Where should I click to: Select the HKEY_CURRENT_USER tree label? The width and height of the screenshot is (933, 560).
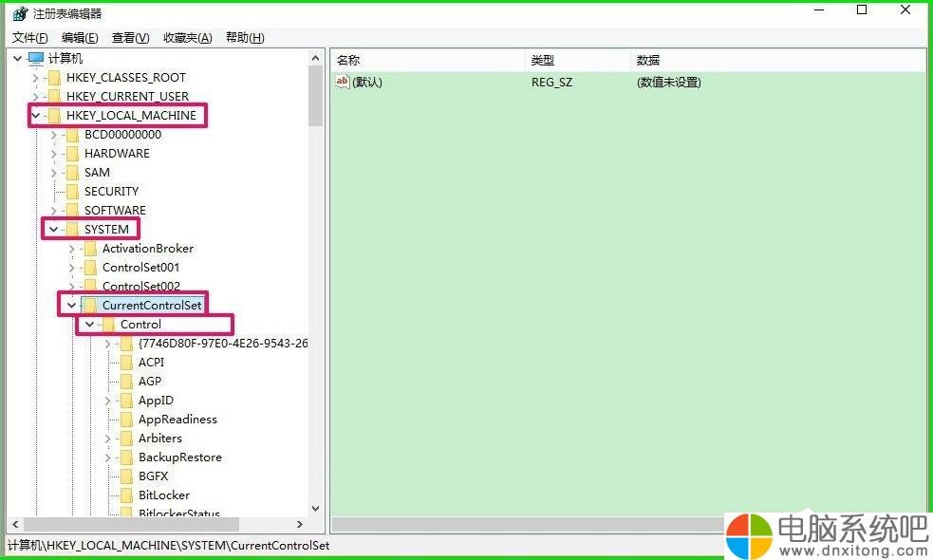pos(127,97)
